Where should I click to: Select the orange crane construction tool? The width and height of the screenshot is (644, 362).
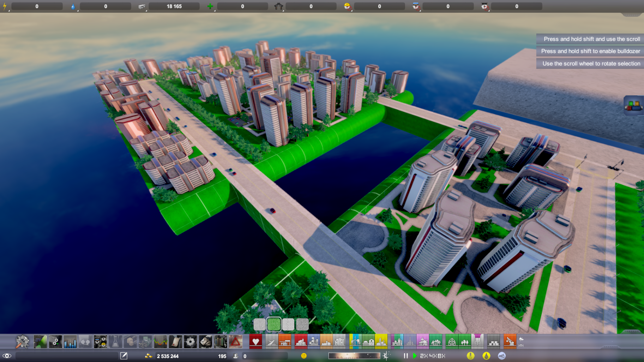[x=510, y=342]
